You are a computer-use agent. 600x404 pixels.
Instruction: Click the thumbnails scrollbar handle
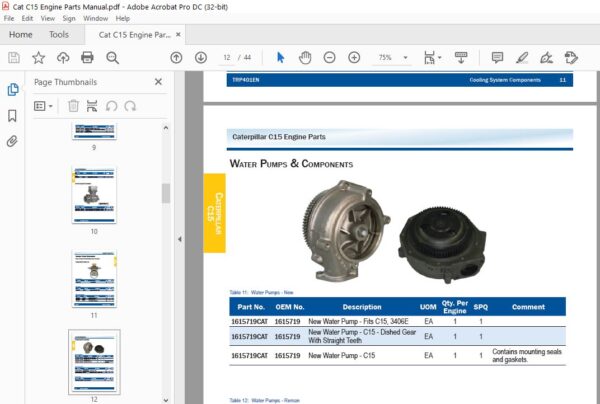[166, 193]
